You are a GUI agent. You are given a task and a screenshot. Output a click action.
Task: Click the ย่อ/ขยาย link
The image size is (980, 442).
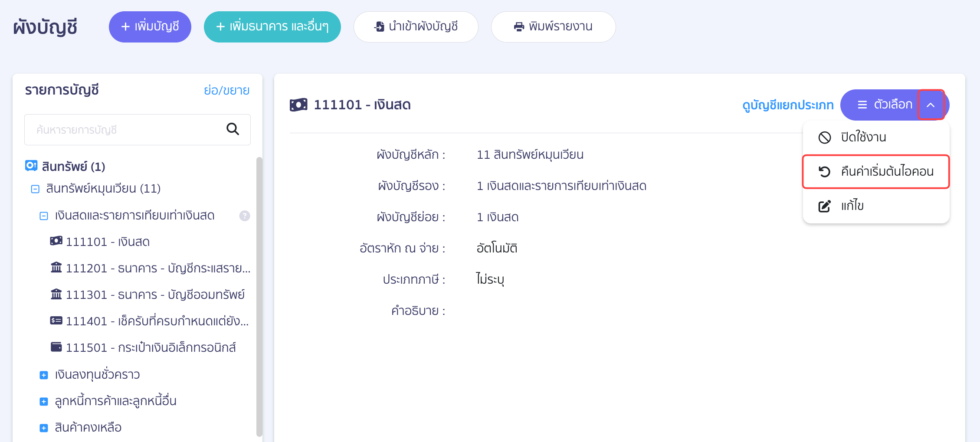pyautogui.click(x=227, y=90)
